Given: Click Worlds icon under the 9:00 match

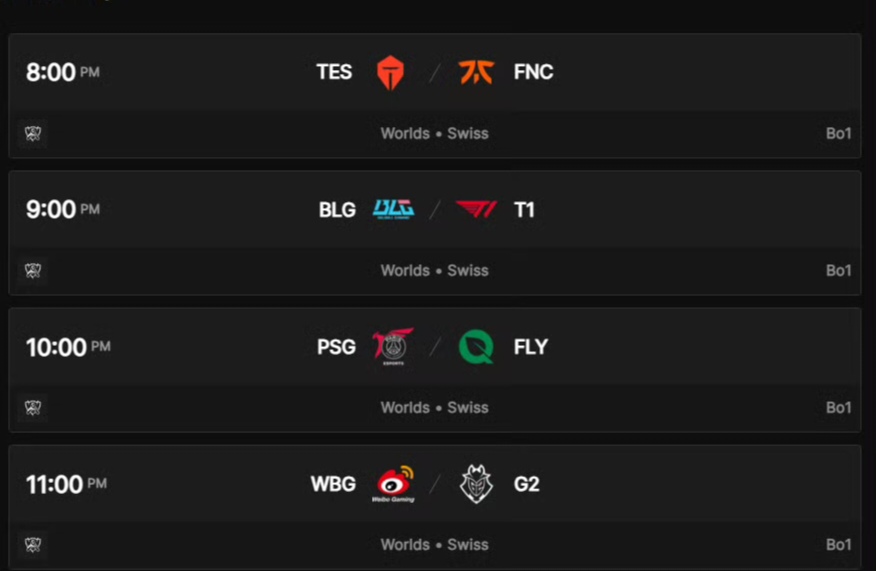Looking at the screenshot, I should (x=33, y=270).
